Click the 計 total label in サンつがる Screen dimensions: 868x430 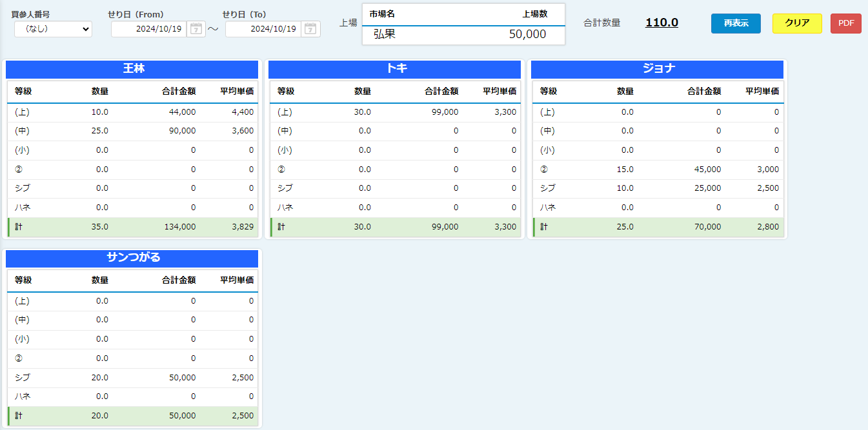19,416
